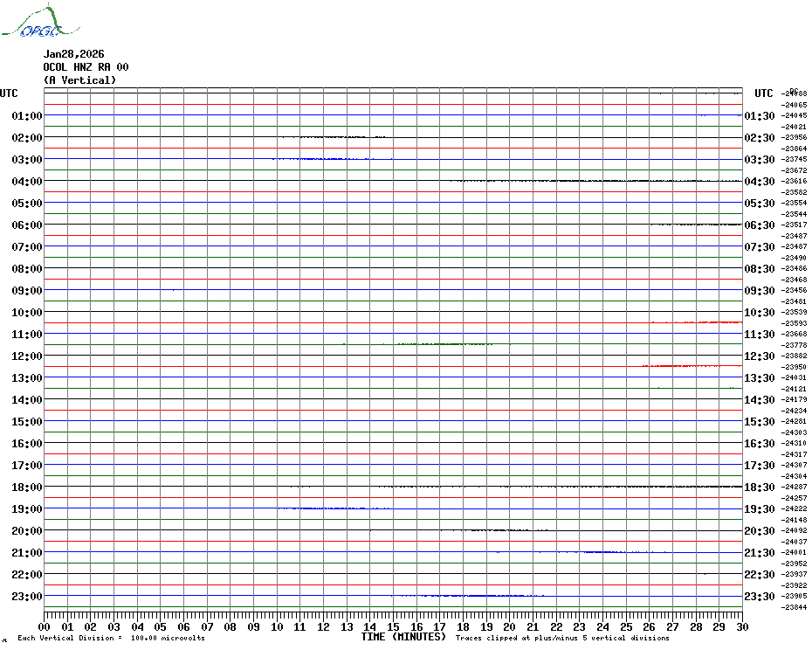Click the red trace on the 12:30 row
The height and width of the screenshot is (650, 812).
[694, 365]
